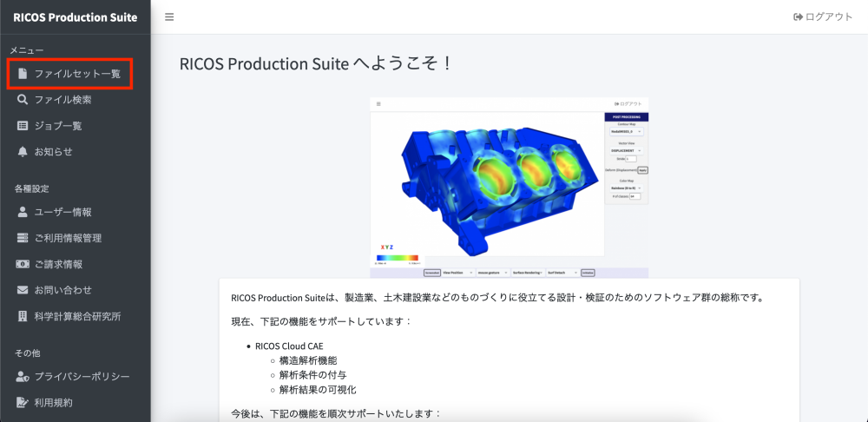Viewport: 868px width, 422px height.
Task: Toggle the sidebar with the hamburger icon
Action: click(169, 17)
